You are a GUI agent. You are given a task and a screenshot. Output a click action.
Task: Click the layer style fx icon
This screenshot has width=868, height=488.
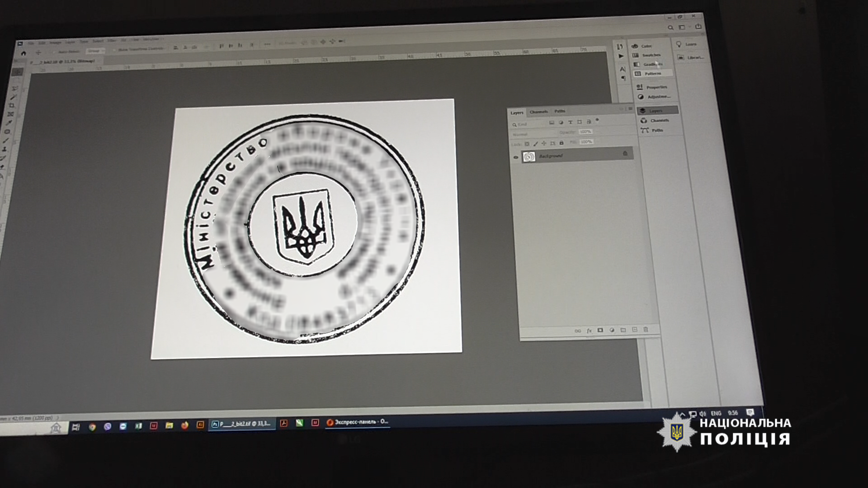589,331
